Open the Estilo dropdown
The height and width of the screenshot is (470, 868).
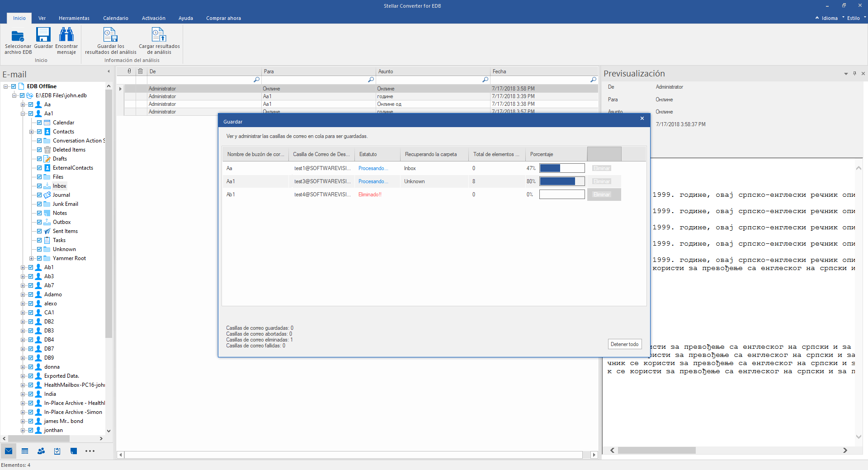(856, 18)
